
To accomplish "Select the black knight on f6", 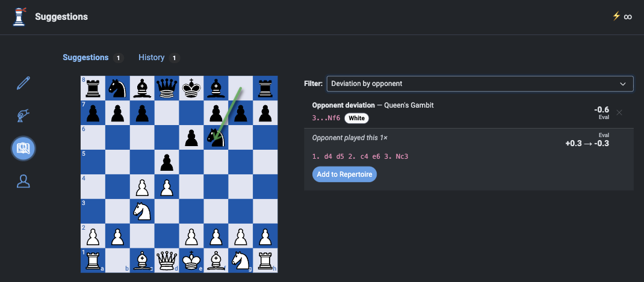I will [215, 138].
